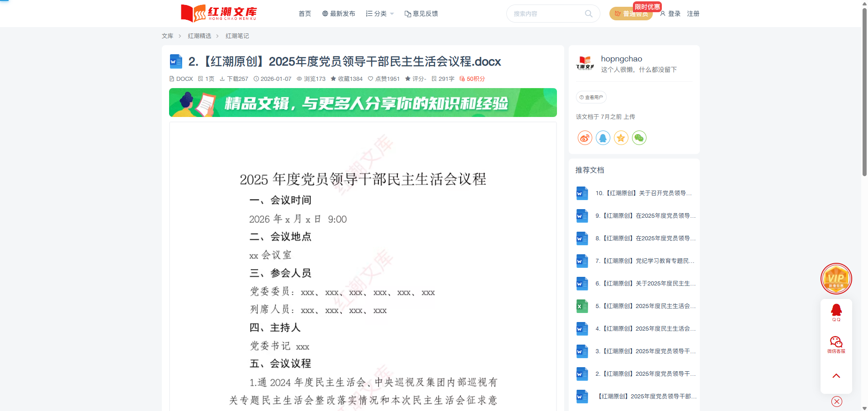Open the 普通会员 membership button
The height and width of the screenshot is (411, 868).
[631, 14]
